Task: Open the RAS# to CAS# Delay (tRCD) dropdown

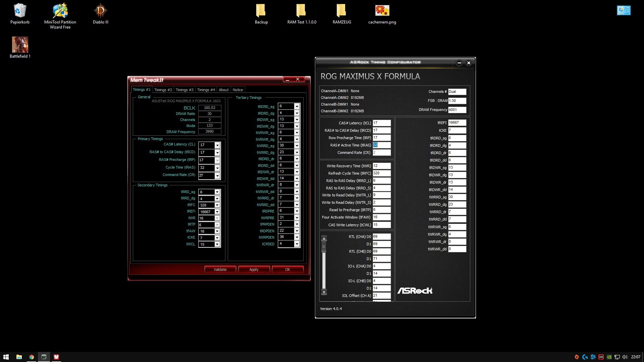Action: point(217,153)
